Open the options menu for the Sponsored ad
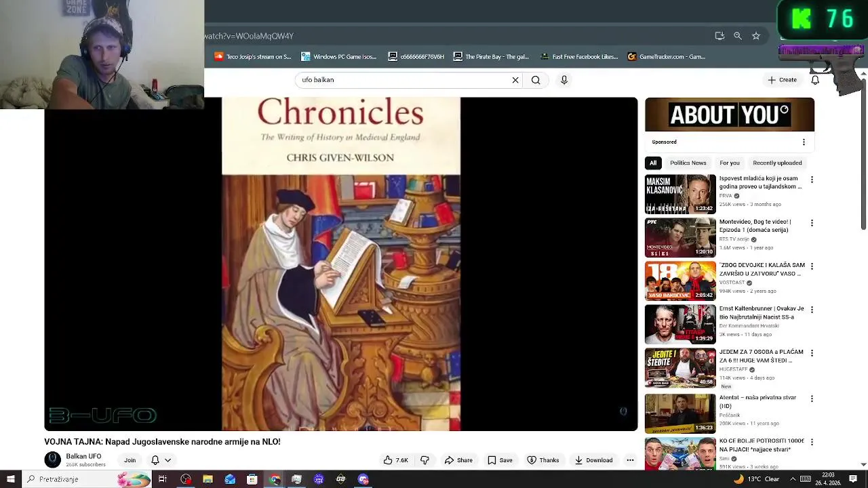 pyautogui.click(x=804, y=142)
